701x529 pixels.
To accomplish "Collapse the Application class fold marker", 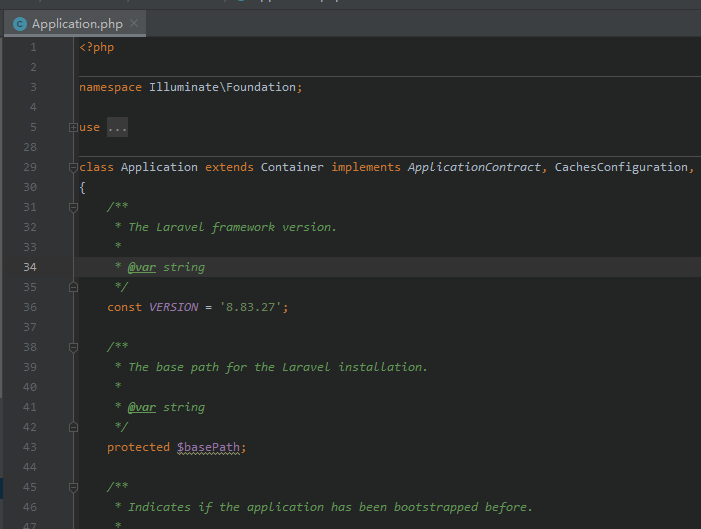I will coord(73,168).
